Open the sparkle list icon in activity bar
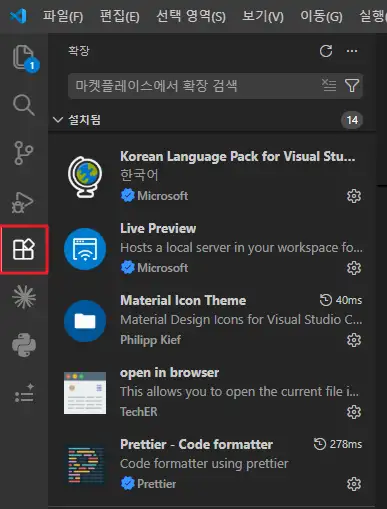 (x=24, y=393)
